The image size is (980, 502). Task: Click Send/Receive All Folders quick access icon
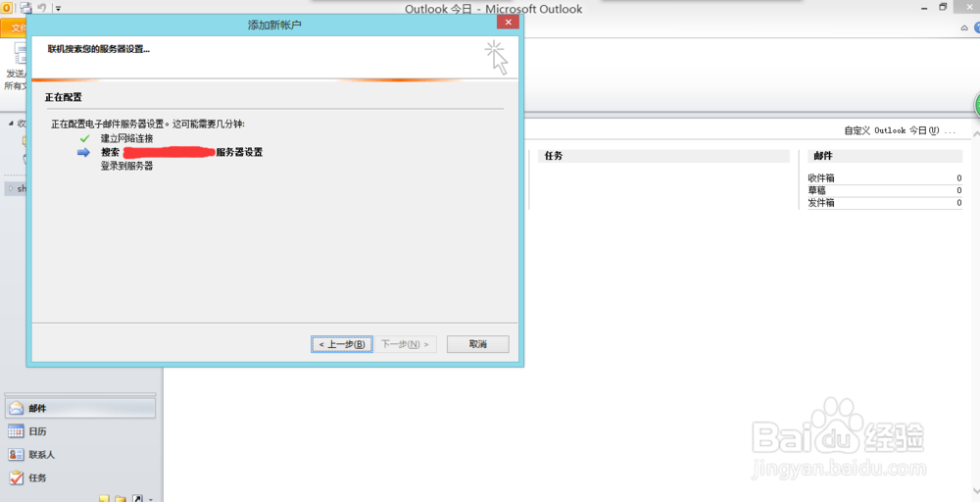25,8
